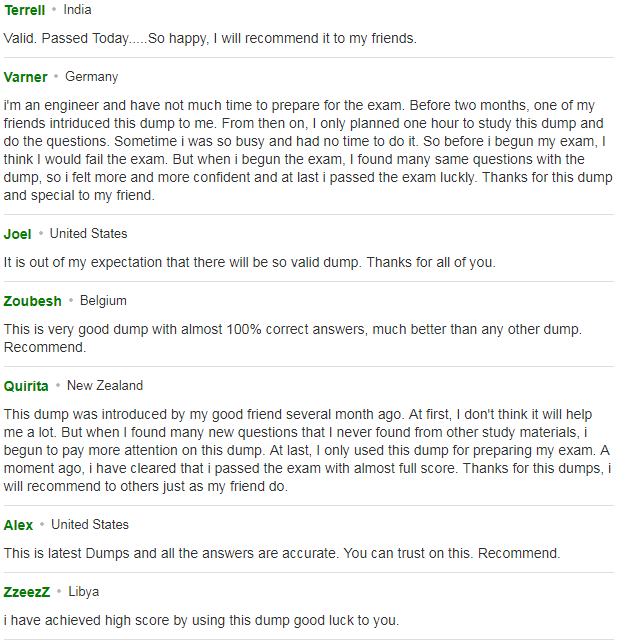Screen dimensions: 619x643
Task: Select the Alex reviewer name
Action: point(18,525)
